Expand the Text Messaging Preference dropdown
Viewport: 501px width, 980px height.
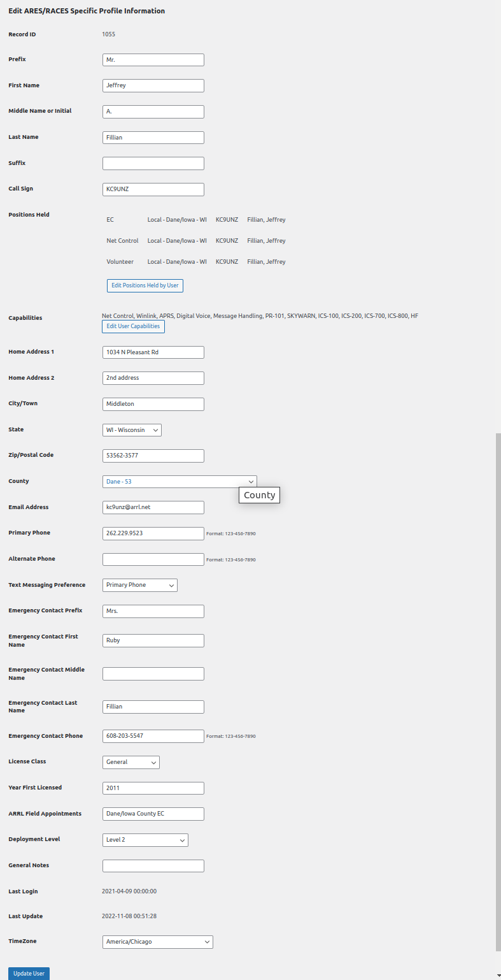(139, 585)
